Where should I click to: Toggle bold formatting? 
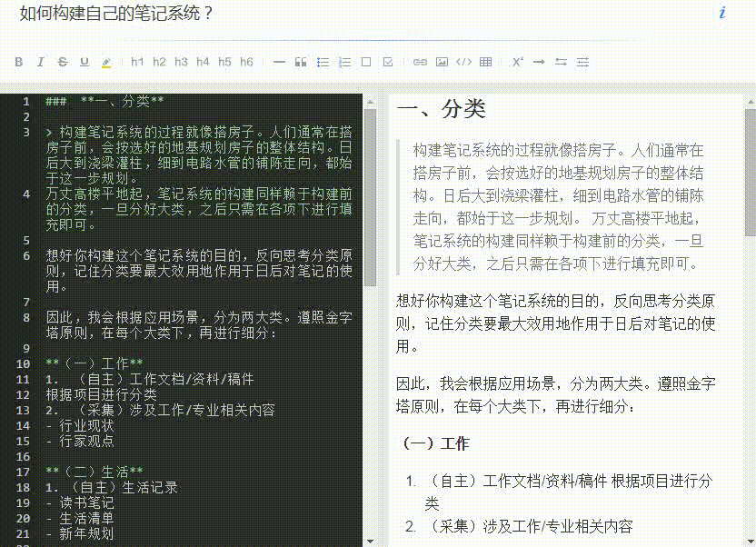[x=19, y=62]
